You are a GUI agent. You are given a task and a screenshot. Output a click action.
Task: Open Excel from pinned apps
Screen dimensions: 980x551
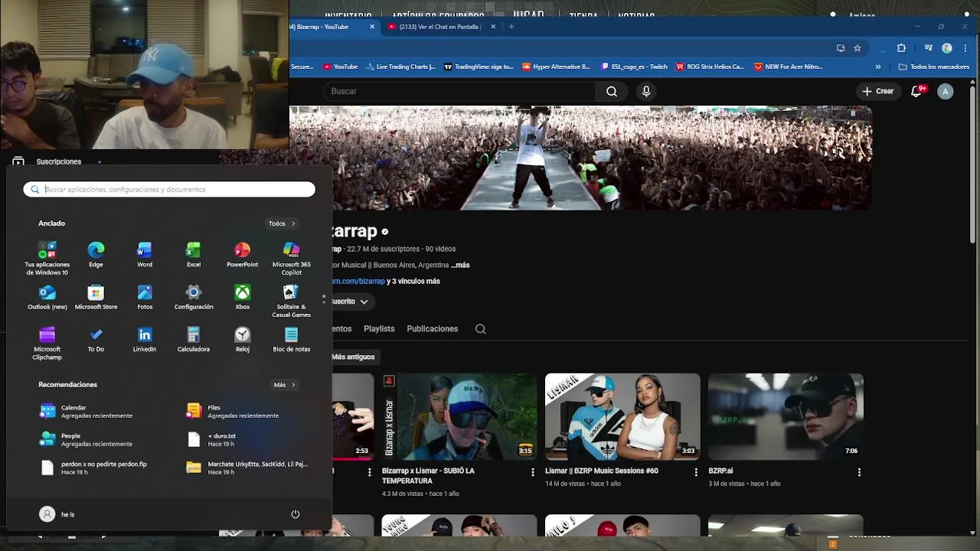[x=194, y=255]
